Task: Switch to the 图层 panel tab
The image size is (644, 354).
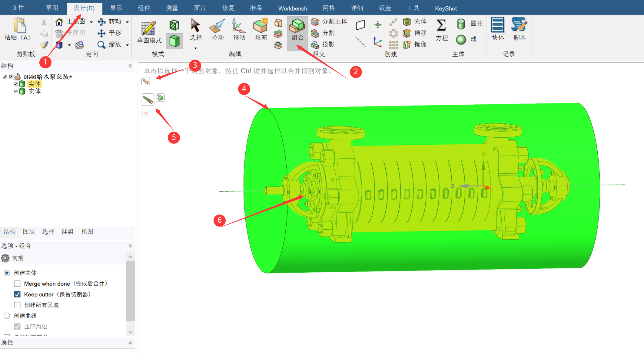Action: (29, 232)
